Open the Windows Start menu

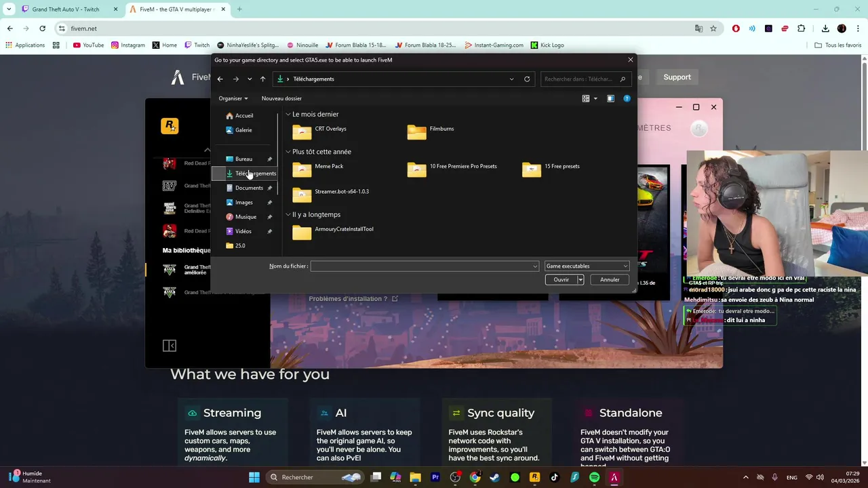[x=254, y=477]
